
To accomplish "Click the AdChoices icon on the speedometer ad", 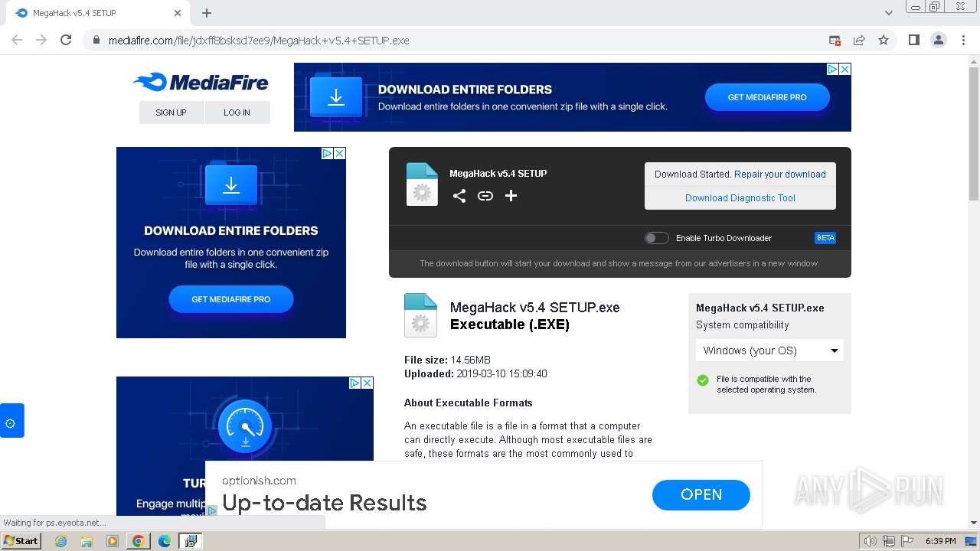I will point(354,383).
